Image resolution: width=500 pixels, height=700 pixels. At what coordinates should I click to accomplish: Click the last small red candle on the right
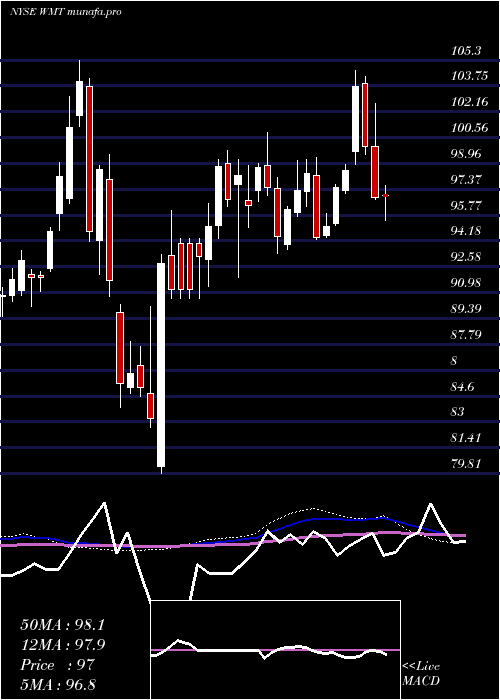click(385, 196)
